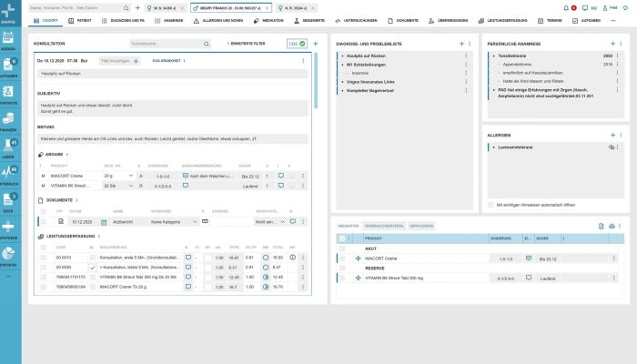Open the Apotheke cross icon in the sidebar

tap(8, 227)
